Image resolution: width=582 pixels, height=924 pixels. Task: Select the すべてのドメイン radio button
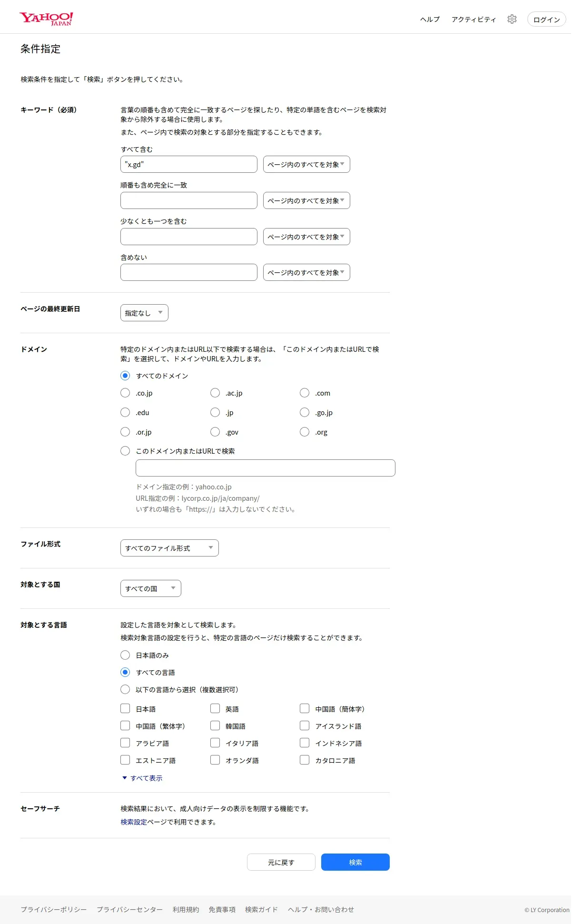click(x=125, y=376)
